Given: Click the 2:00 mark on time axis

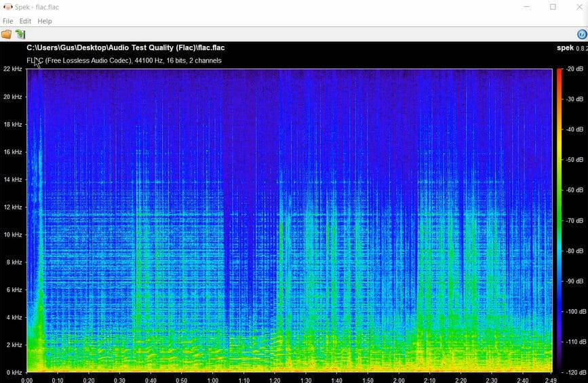Looking at the screenshot, I should [399, 380].
